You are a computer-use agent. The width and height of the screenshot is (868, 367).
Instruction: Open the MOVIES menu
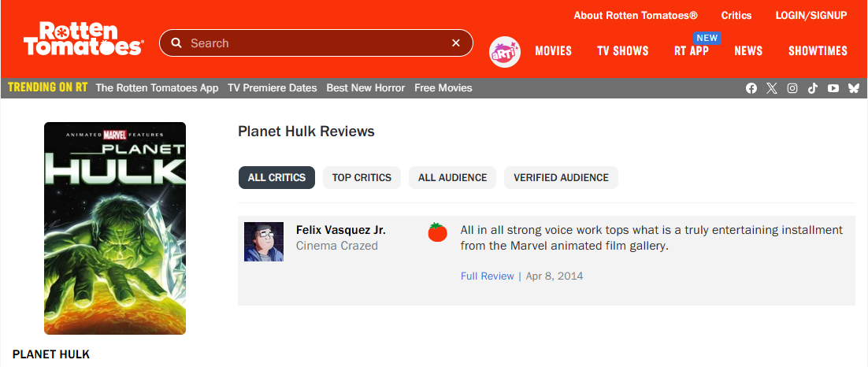point(553,51)
